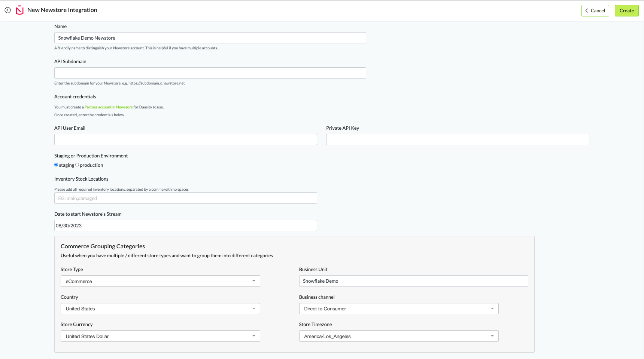
Task: Open the Store Type dropdown
Action: click(x=160, y=281)
